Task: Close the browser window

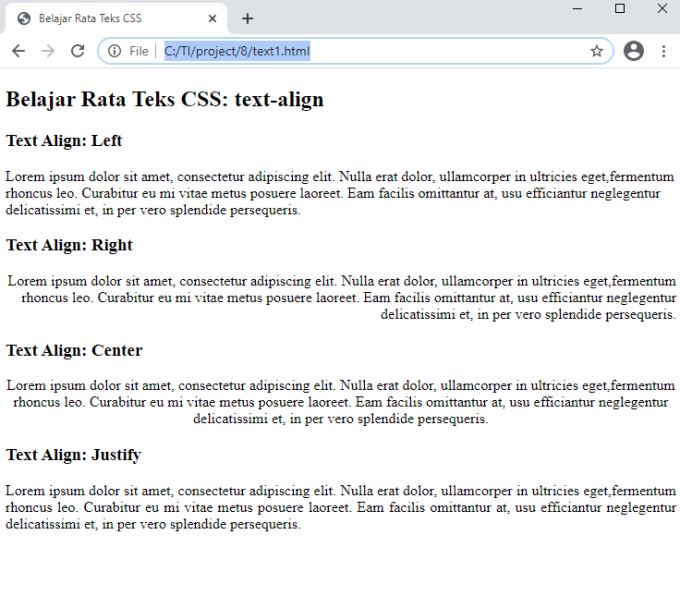Action: coord(662,9)
